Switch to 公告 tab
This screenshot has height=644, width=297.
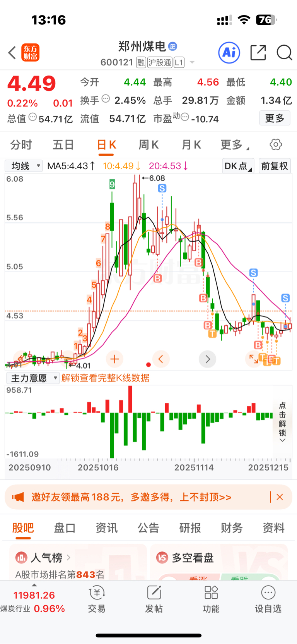pos(148,528)
